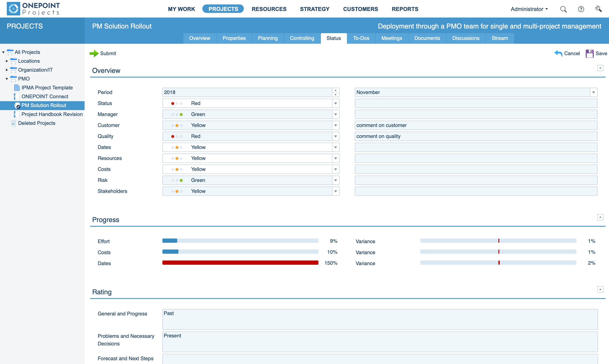Open the Stakeholders color dropdown
The image size is (609, 364).
coord(336,191)
